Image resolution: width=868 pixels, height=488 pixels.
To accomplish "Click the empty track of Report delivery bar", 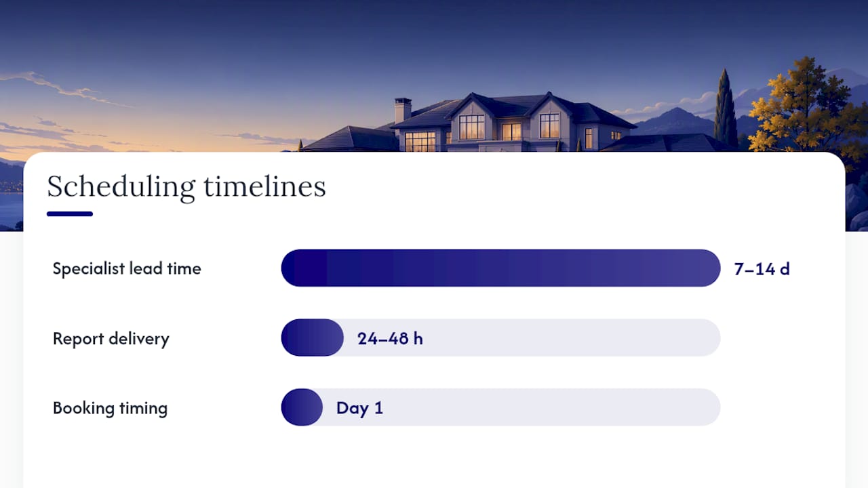I will click(571, 338).
